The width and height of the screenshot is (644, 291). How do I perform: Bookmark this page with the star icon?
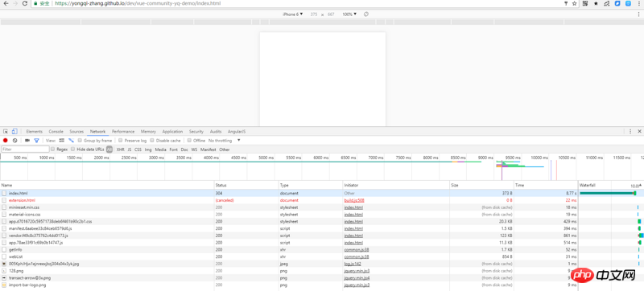(574, 3)
